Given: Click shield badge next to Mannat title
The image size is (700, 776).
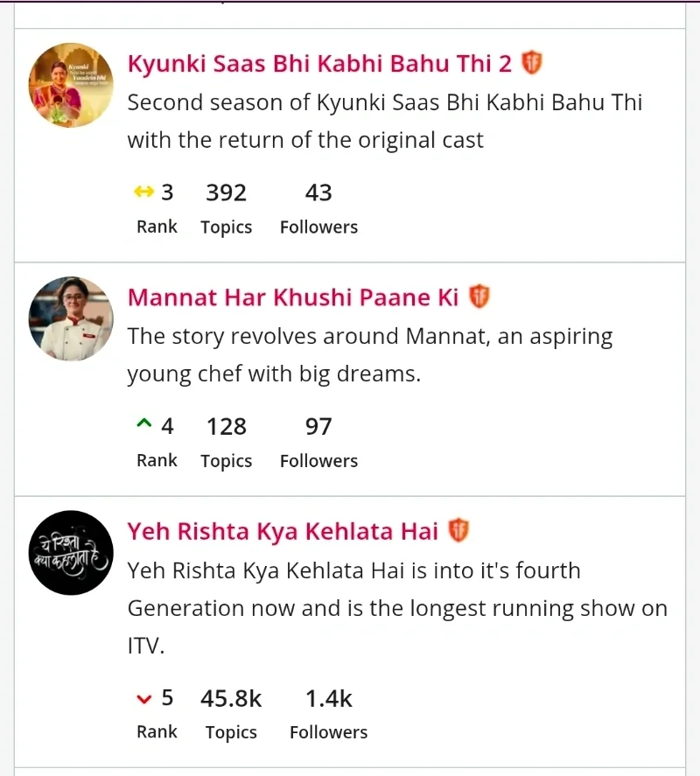Looking at the screenshot, I should click(x=479, y=297).
